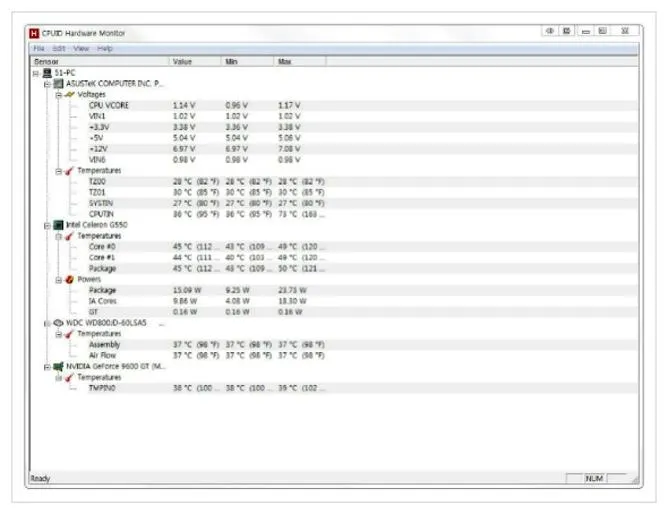
Task: Minimize the Hardware Monitor window
Action: 586,31
